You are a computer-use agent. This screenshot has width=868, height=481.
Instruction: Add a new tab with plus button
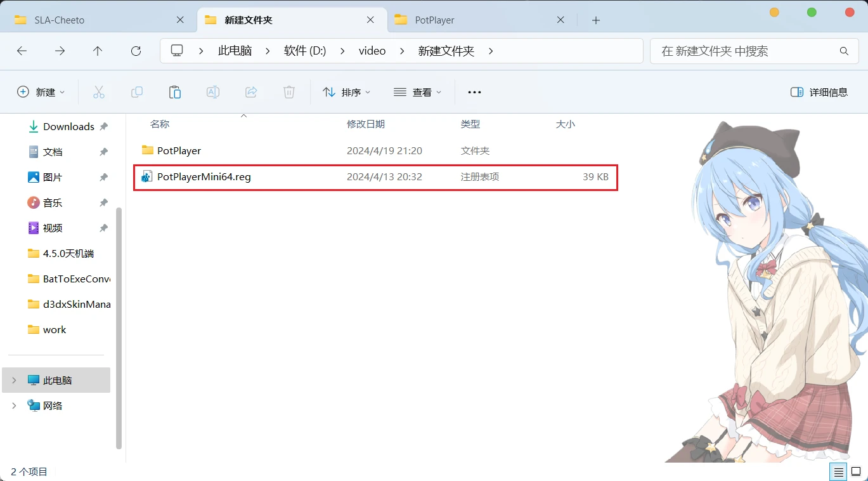point(595,20)
